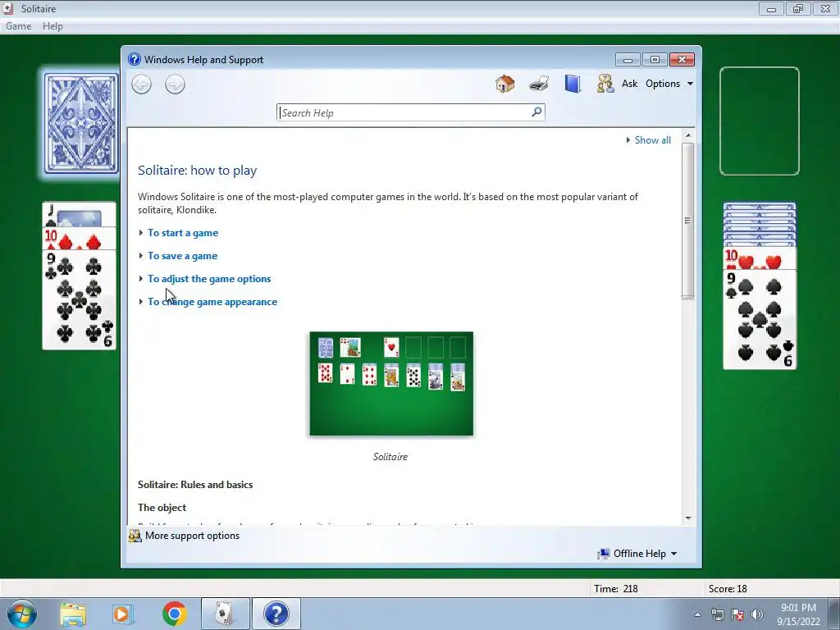Click the Show desktop strip
This screenshot has height=630, width=840.
click(x=835, y=614)
